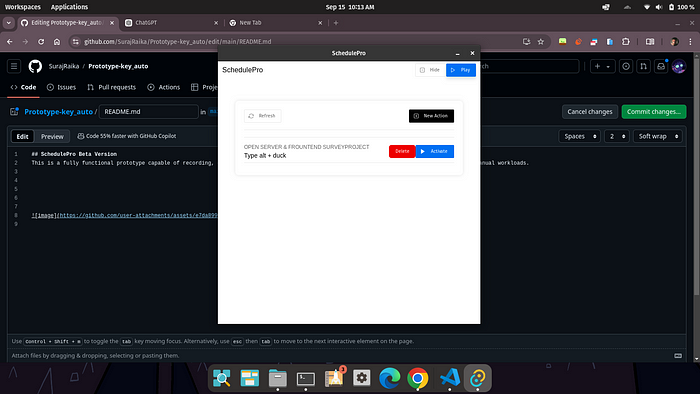
Task: Open Prototype-key_auto repository header link
Action: 118,66
